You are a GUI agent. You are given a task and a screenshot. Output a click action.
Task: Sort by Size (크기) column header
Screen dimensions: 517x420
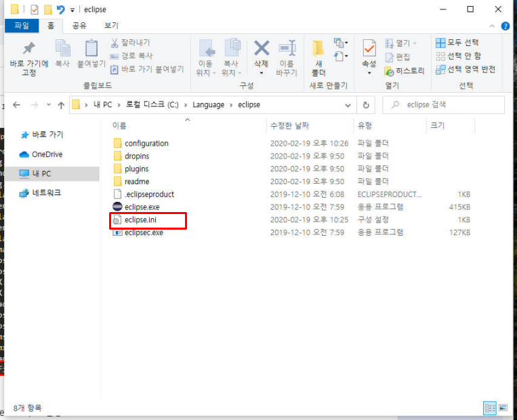[438, 125]
